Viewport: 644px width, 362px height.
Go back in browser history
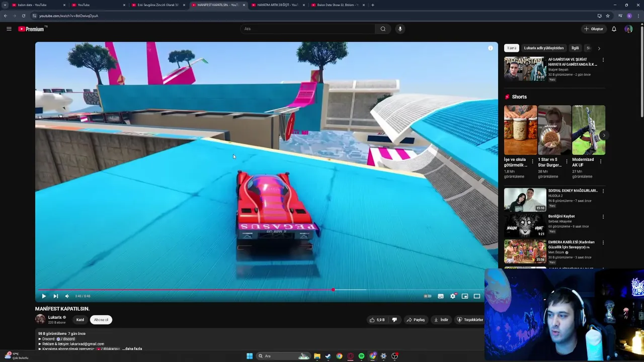[x=5, y=16]
